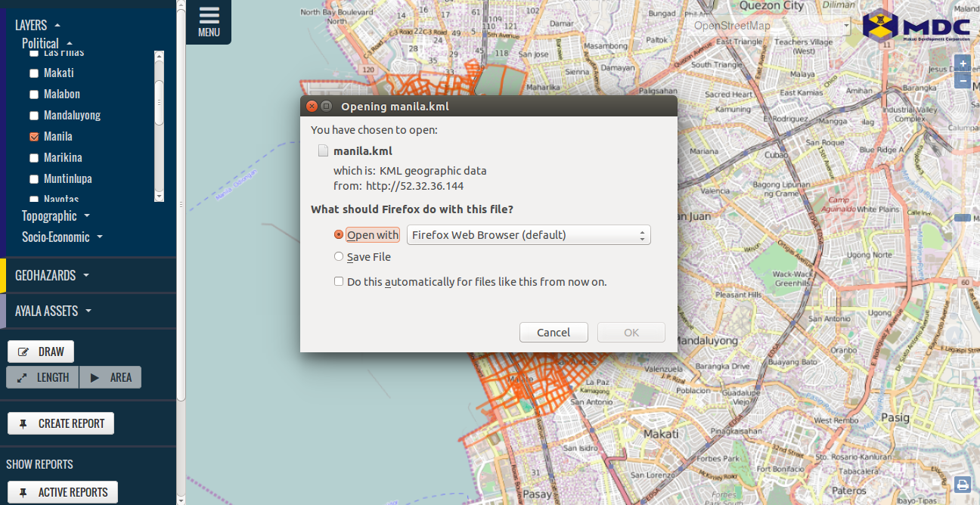Toggle the Makati layer checkbox
The image size is (980, 505).
(34, 73)
